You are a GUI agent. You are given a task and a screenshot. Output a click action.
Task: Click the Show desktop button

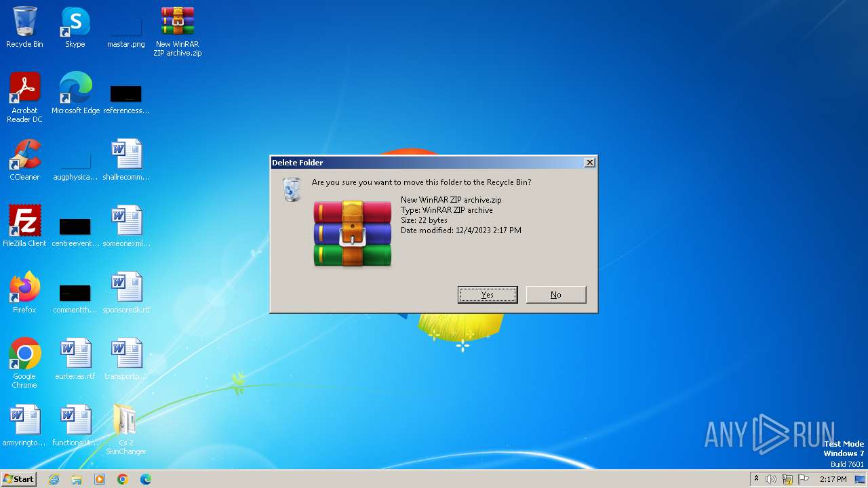tap(861, 479)
